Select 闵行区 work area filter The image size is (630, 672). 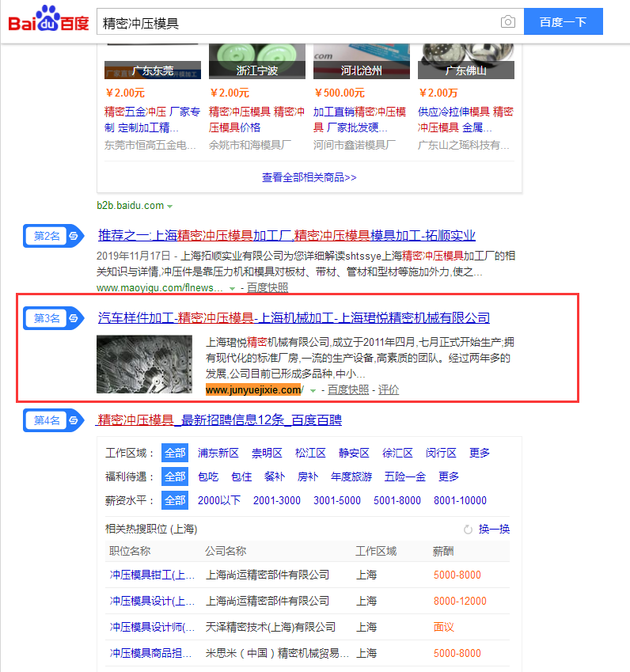tap(441, 453)
